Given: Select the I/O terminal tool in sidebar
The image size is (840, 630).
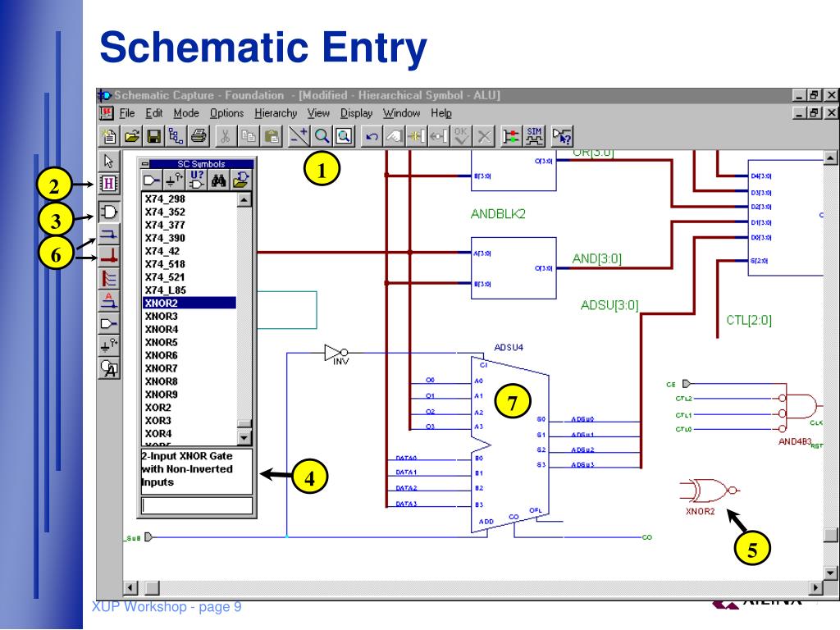Looking at the screenshot, I should [109, 323].
